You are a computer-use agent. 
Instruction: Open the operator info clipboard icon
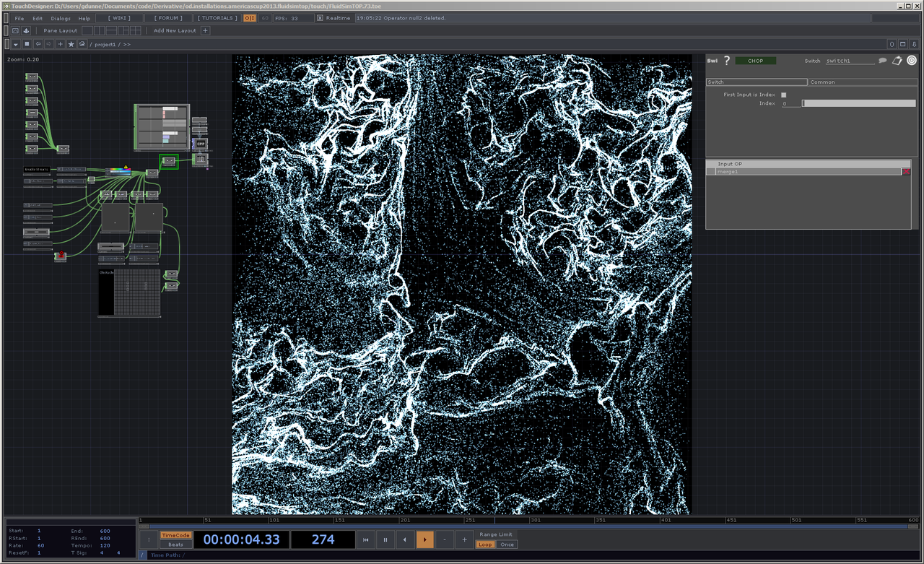[897, 61]
